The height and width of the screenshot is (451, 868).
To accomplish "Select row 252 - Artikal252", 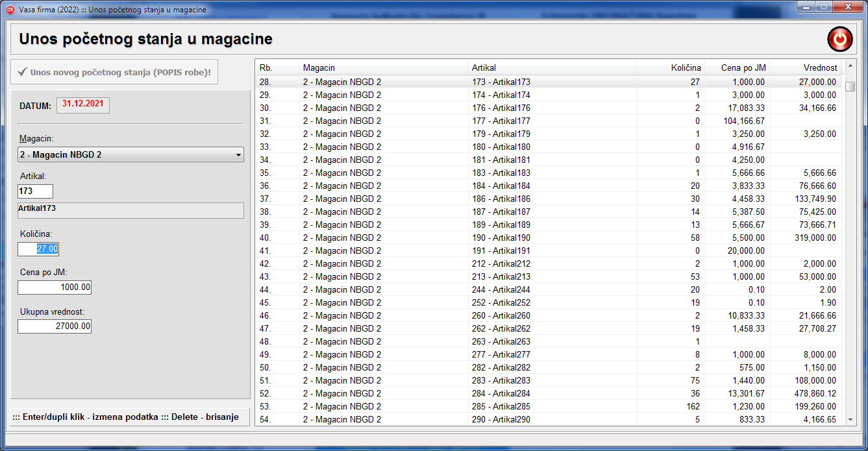I will [x=549, y=302].
